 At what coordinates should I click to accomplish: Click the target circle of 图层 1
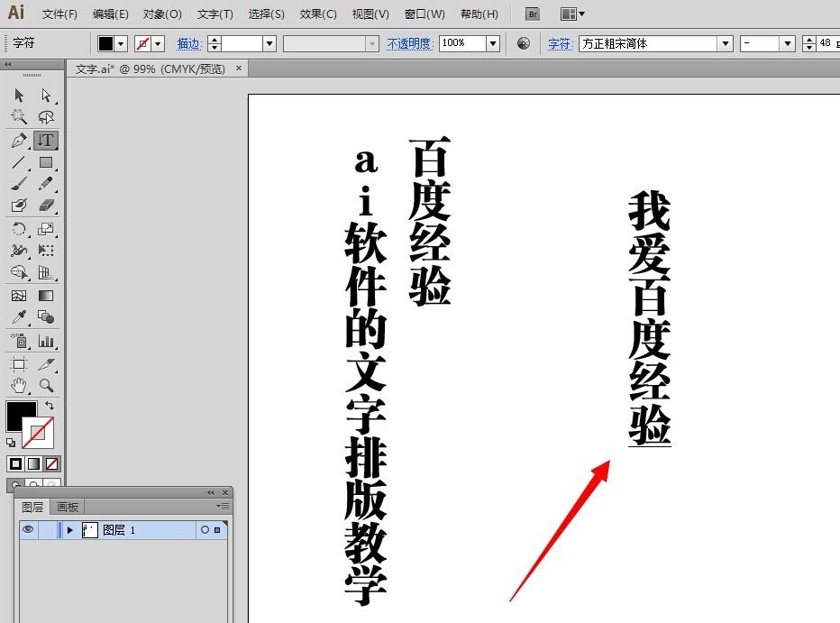click(x=205, y=530)
